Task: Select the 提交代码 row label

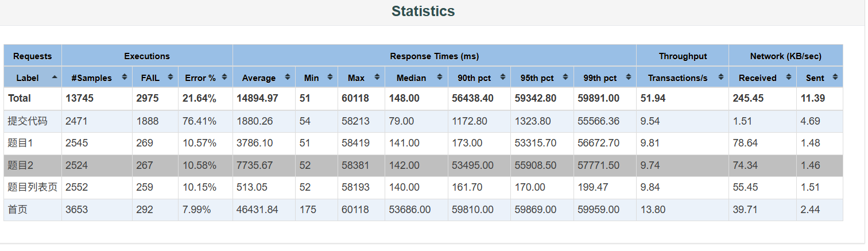Action: coord(28,121)
